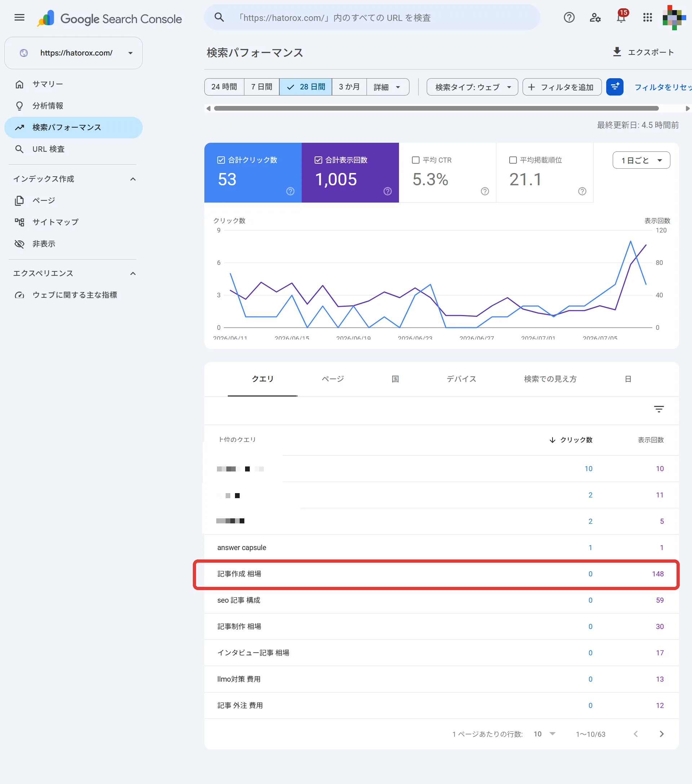Open rows per page dropdown showing 10

pyautogui.click(x=544, y=734)
